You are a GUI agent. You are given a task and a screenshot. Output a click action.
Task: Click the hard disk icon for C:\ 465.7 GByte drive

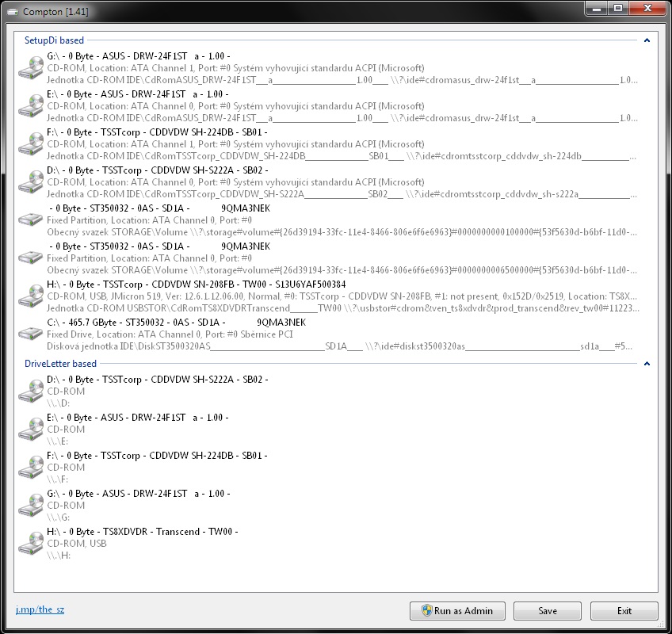(x=31, y=334)
